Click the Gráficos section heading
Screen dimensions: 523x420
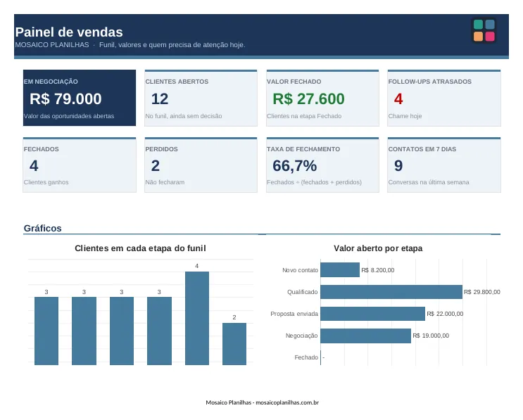pyautogui.click(x=43, y=229)
